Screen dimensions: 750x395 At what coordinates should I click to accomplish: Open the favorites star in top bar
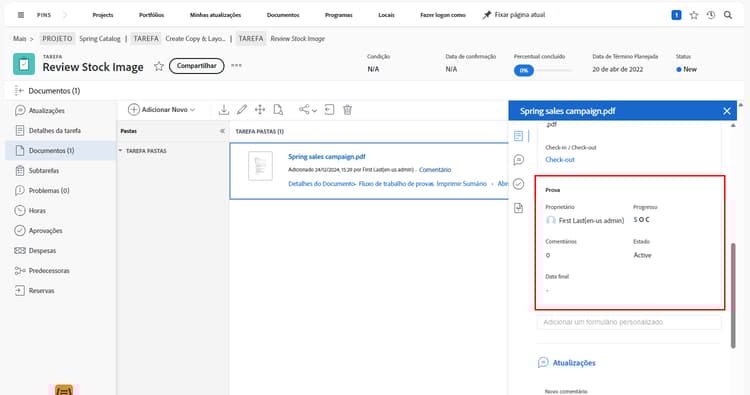pyautogui.click(x=694, y=15)
